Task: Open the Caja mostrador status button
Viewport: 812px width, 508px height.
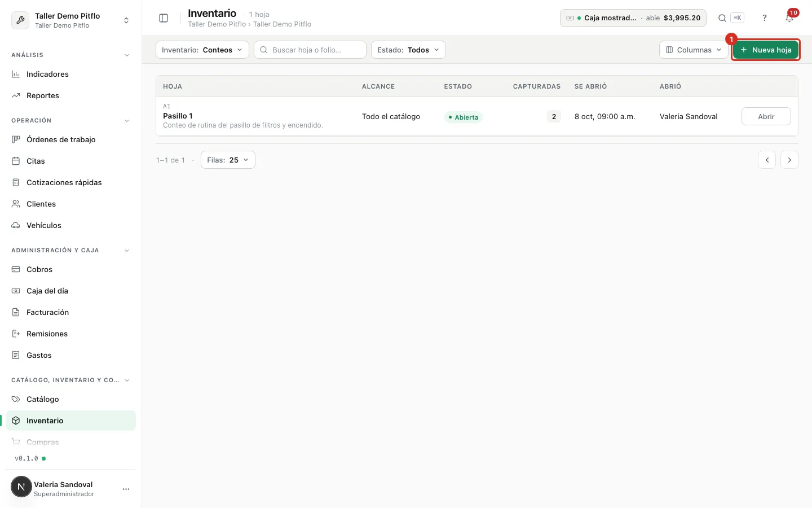Action: 633,18
